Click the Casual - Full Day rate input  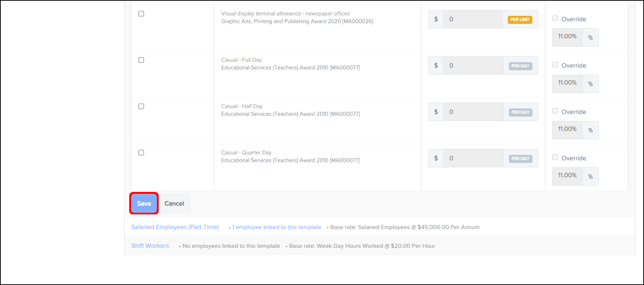point(473,65)
